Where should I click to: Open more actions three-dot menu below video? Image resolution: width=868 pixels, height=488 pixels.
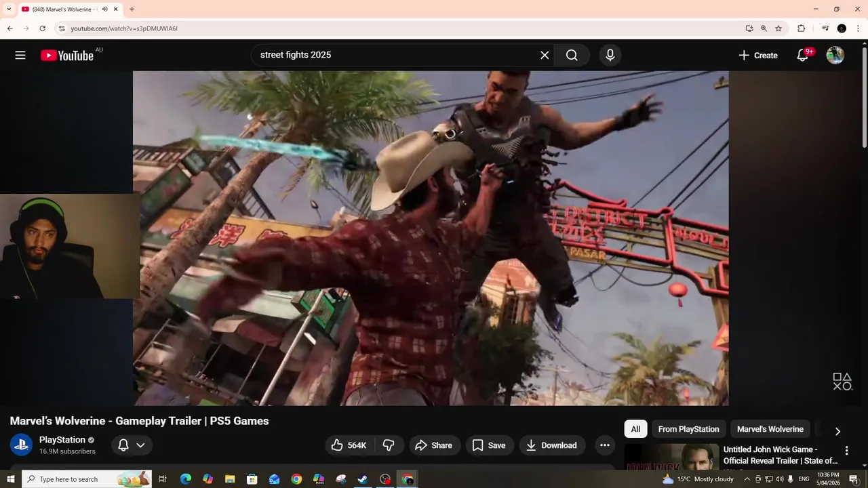point(604,445)
